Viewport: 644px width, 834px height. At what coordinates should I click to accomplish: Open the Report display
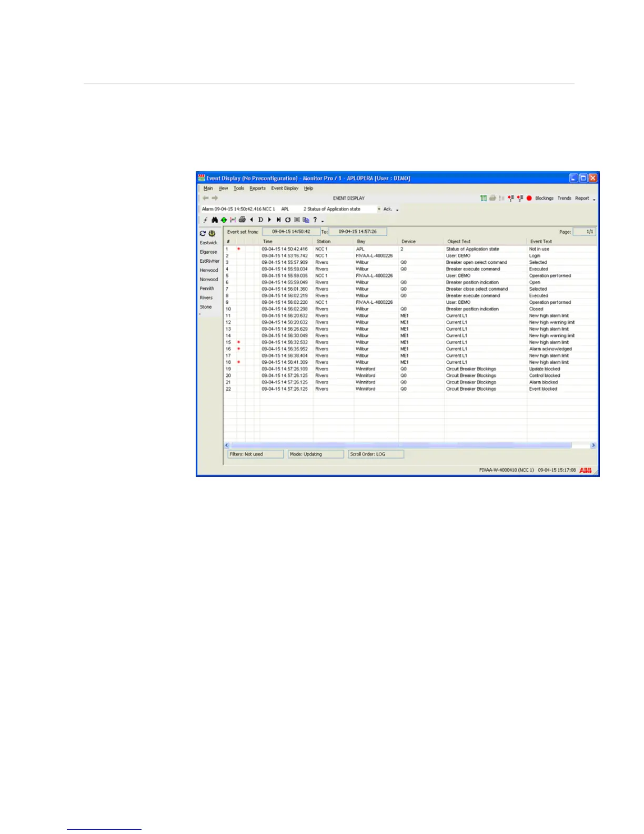pos(582,198)
